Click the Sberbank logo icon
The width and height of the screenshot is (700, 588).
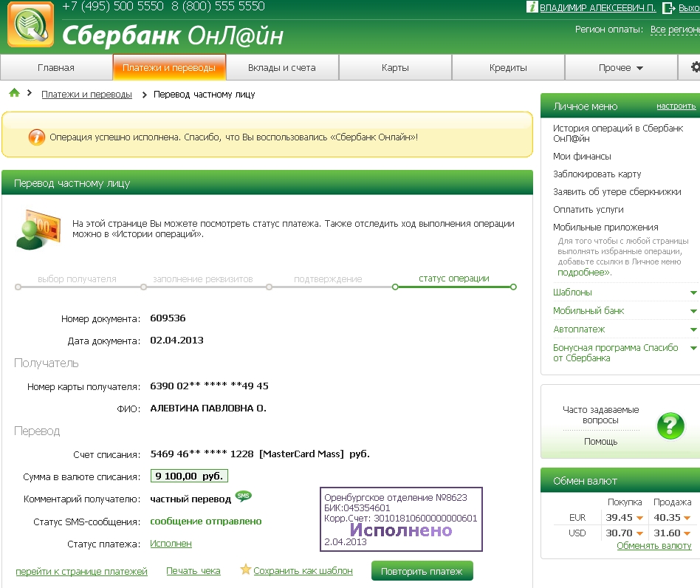tap(31, 24)
